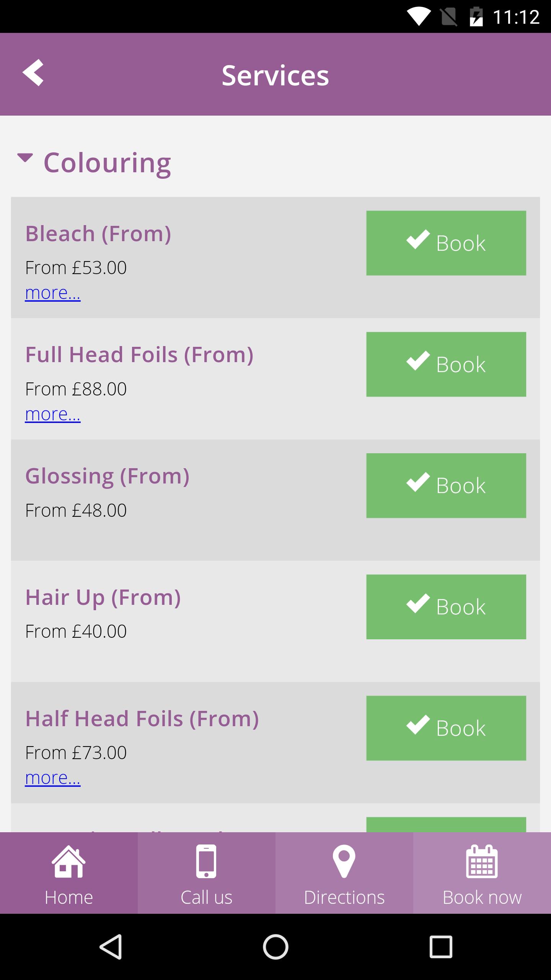Tap Android back navigation triangle
Screen dimensions: 551x980
click(x=111, y=947)
